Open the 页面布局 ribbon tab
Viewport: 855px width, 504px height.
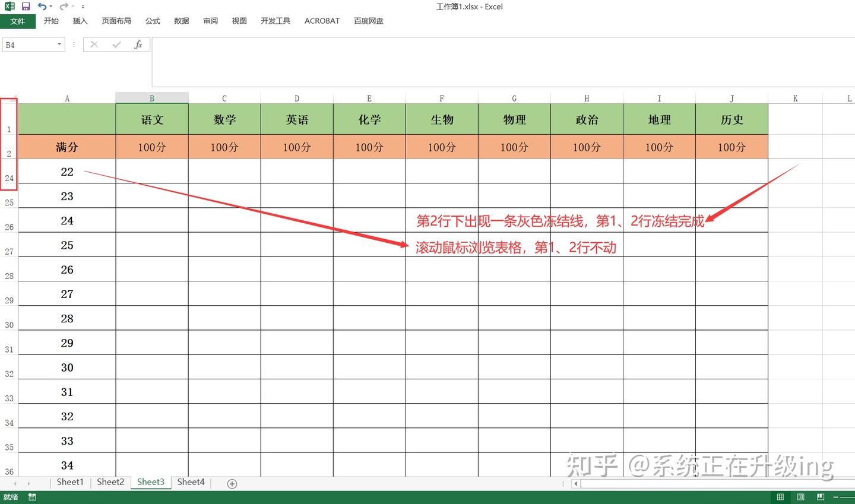click(116, 21)
